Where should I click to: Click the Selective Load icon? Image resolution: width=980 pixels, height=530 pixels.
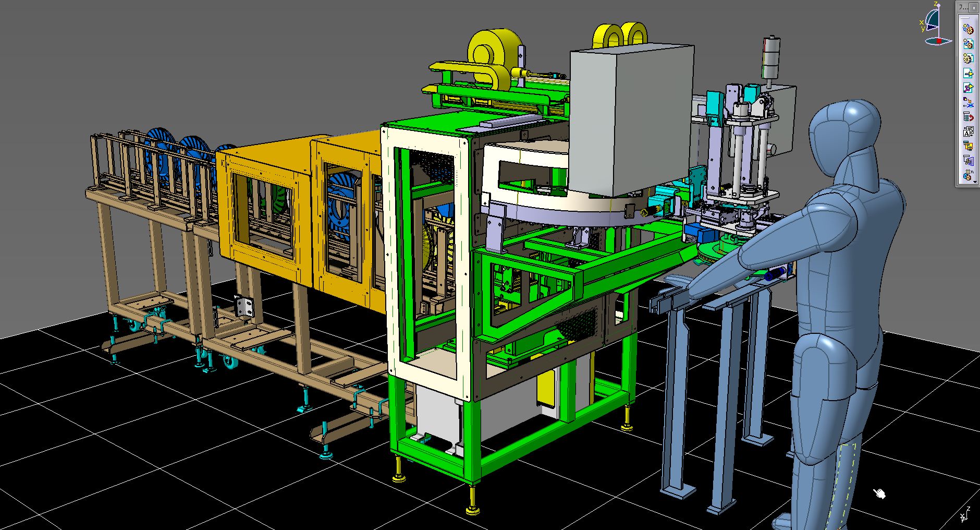[x=968, y=147]
